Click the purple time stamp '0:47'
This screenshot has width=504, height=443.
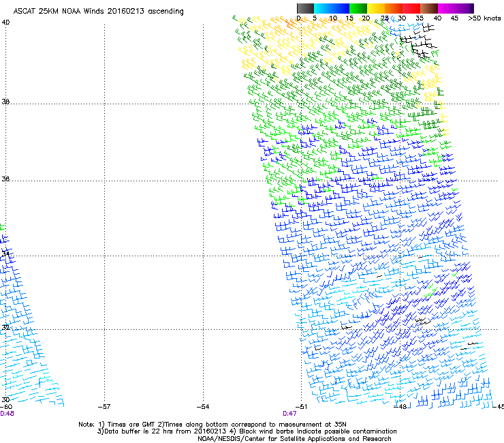[289, 414]
